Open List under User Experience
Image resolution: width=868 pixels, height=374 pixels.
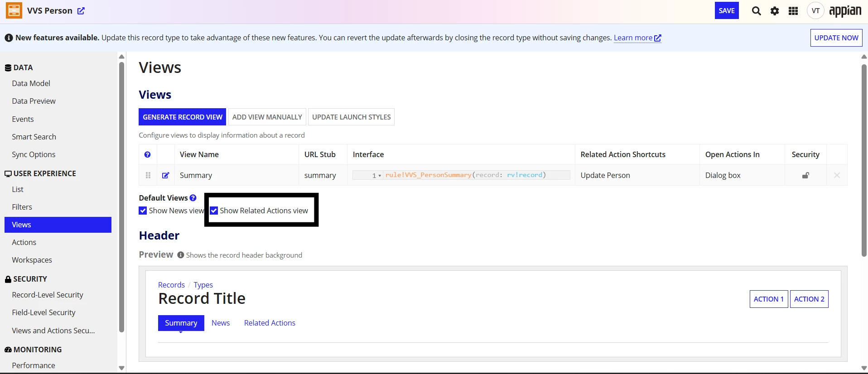pos(18,189)
